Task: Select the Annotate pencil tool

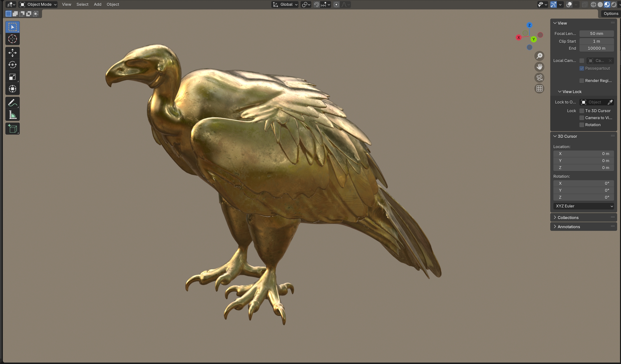Action: (x=12, y=103)
